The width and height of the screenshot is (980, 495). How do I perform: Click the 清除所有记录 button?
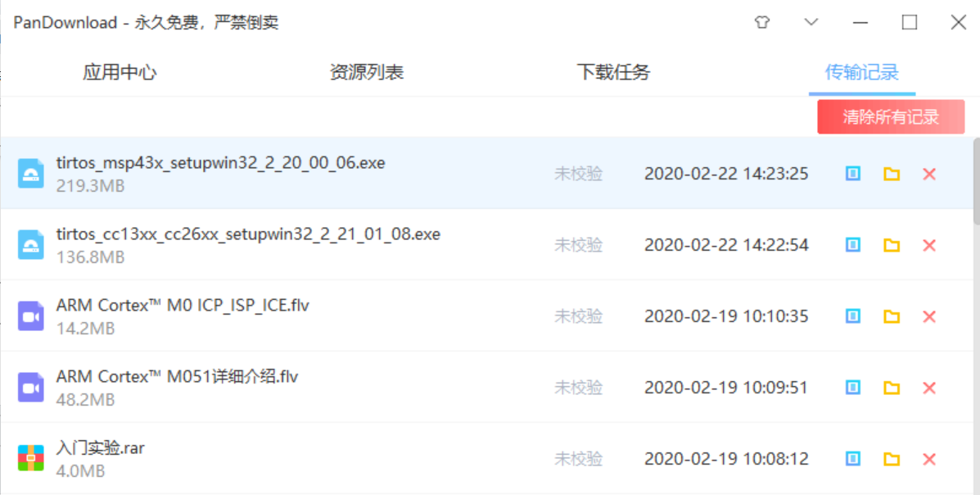(891, 117)
